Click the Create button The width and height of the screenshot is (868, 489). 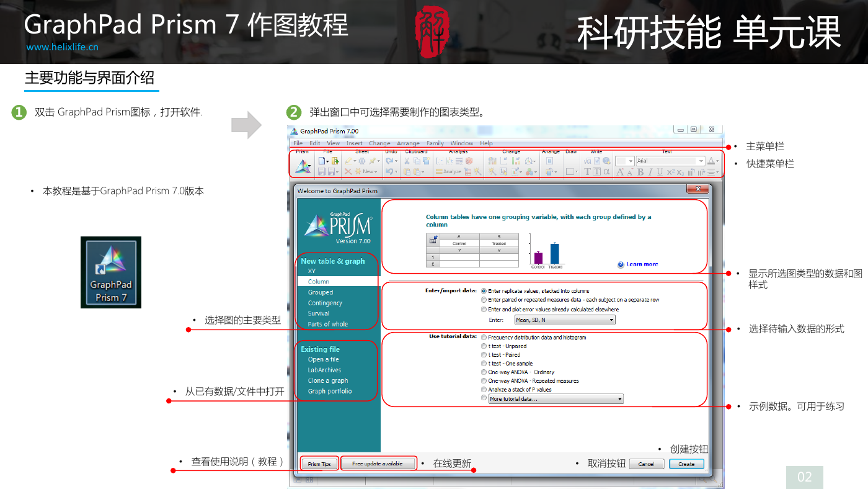point(686,464)
